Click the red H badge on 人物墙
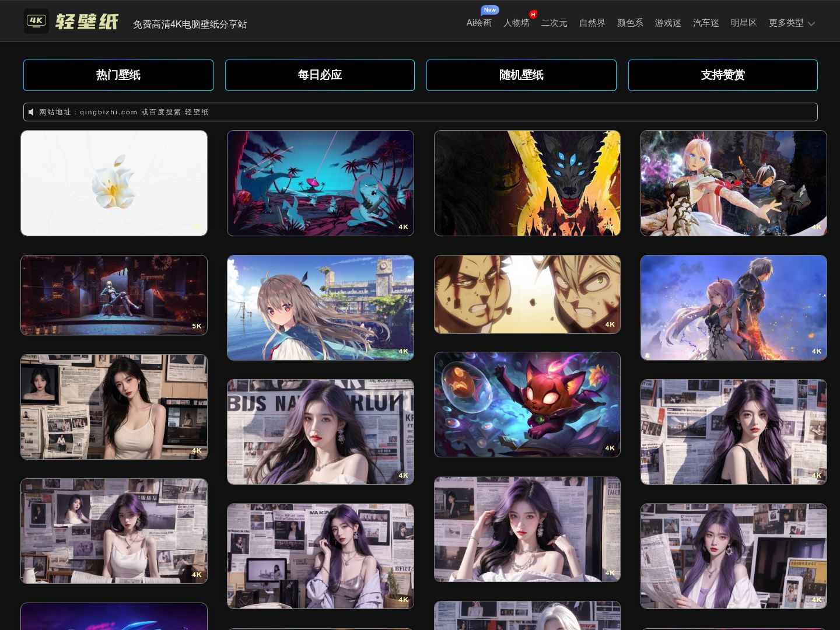The width and height of the screenshot is (840, 630). click(x=533, y=14)
